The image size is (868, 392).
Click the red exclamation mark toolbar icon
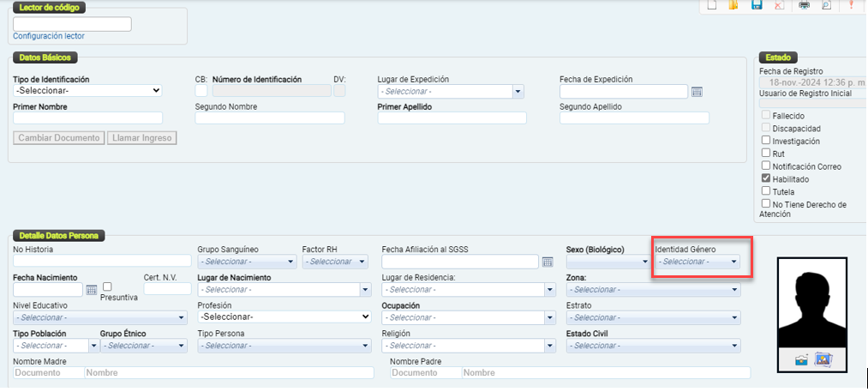tap(851, 5)
